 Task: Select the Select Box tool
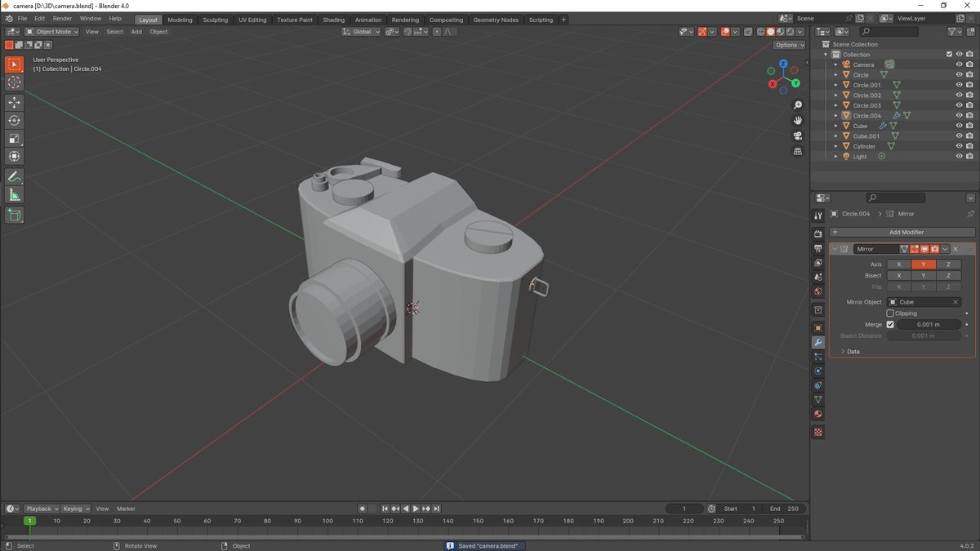point(14,64)
